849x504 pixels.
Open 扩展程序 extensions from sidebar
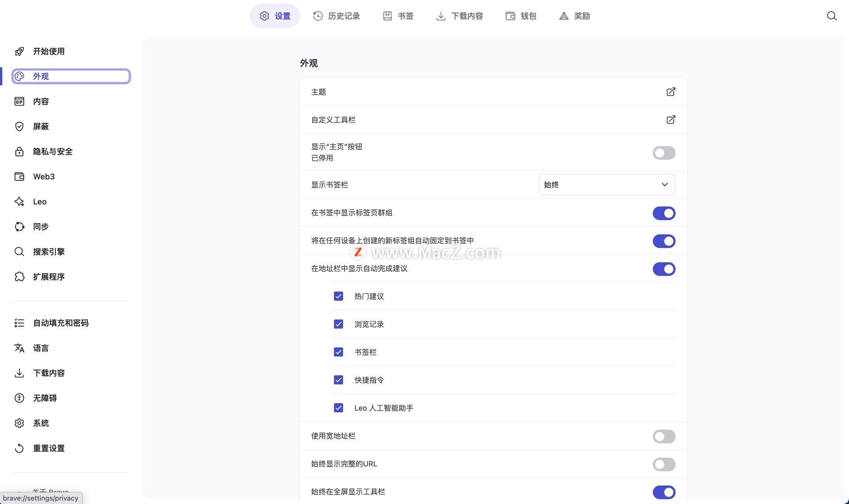[x=49, y=277]
